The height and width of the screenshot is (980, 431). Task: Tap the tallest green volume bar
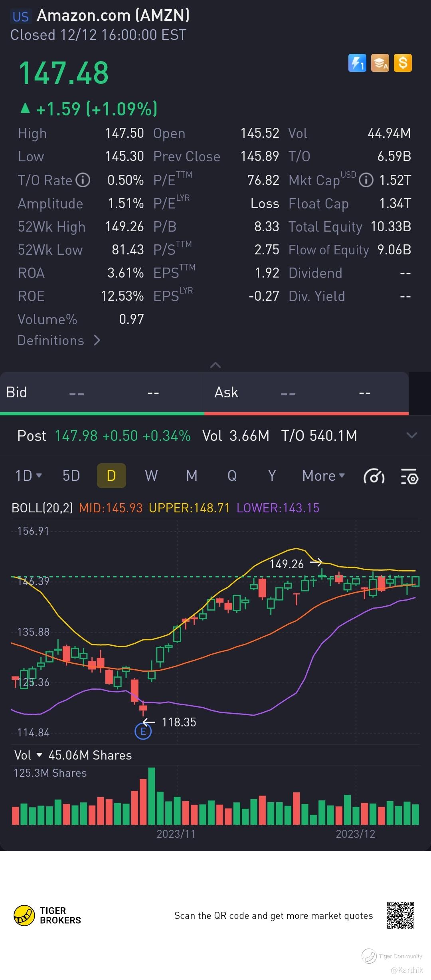[152, 796]
